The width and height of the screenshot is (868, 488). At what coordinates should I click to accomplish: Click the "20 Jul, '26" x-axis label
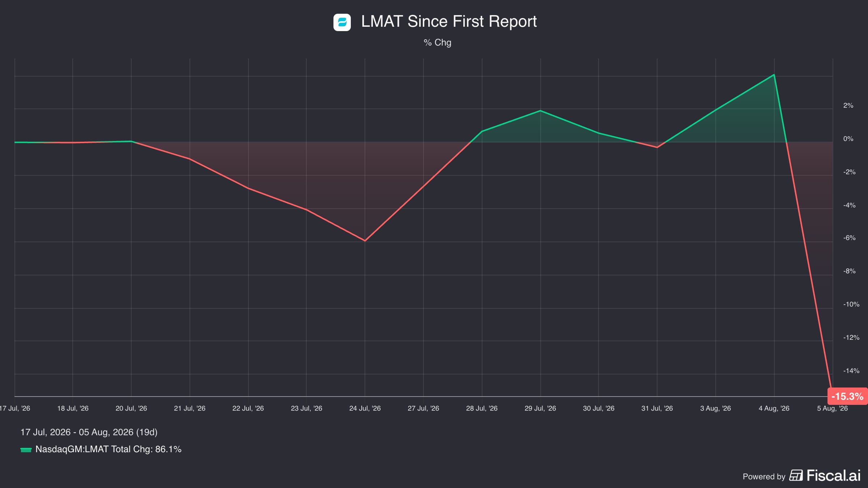[x=131, y=408]
